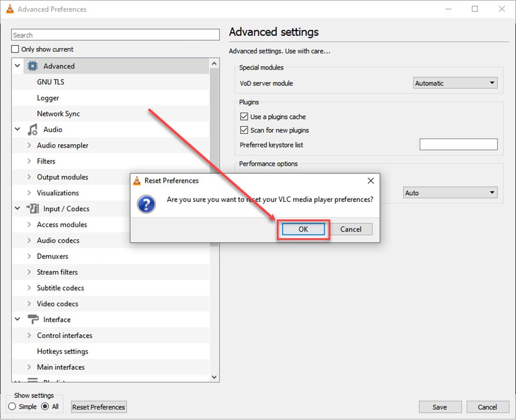Collapse the Advanced tree section
Screen dimensions: 516x420
(18, 66)
